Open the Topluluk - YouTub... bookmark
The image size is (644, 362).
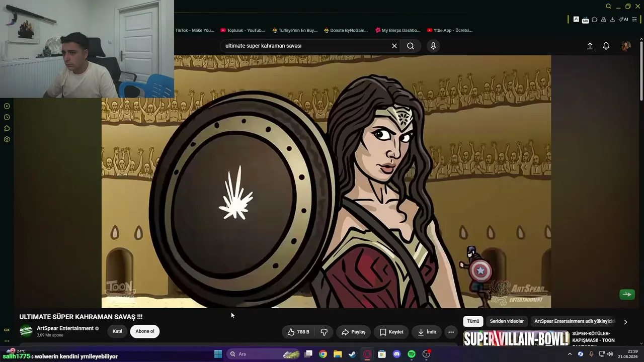[x=243, y=30]
